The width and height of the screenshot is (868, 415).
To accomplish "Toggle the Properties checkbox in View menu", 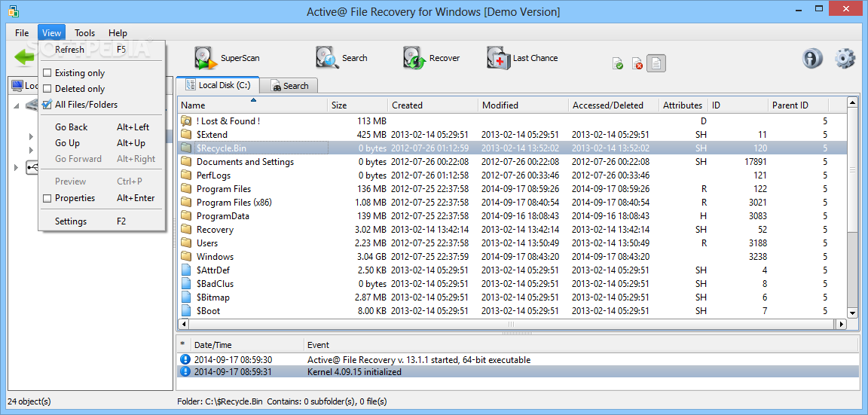I will 47,198.
